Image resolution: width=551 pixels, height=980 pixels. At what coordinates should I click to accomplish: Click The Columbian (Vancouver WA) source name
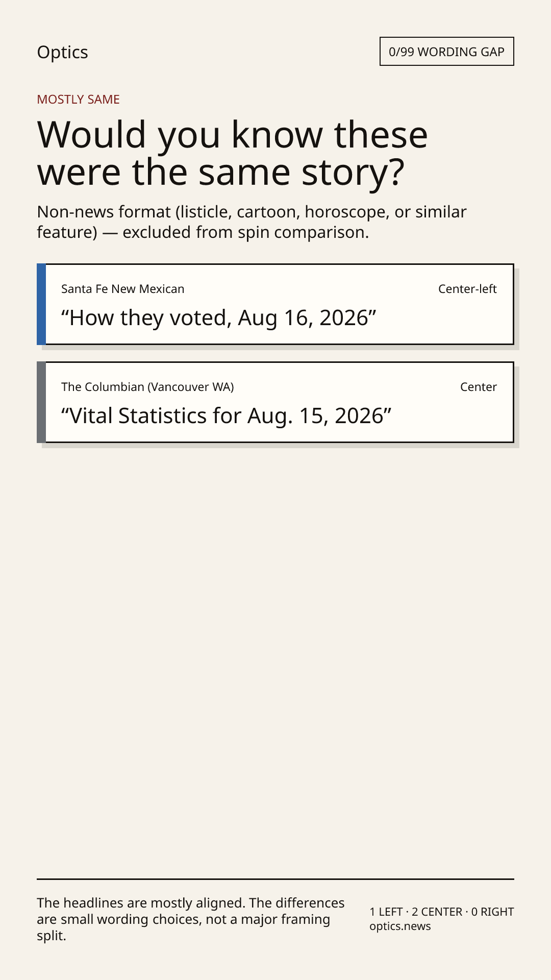point(147,387)
